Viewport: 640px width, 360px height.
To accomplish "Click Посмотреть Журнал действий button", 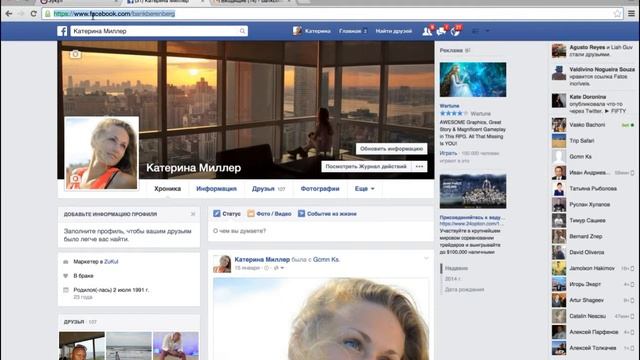I will pyautogui.click(x=366, y=167).
